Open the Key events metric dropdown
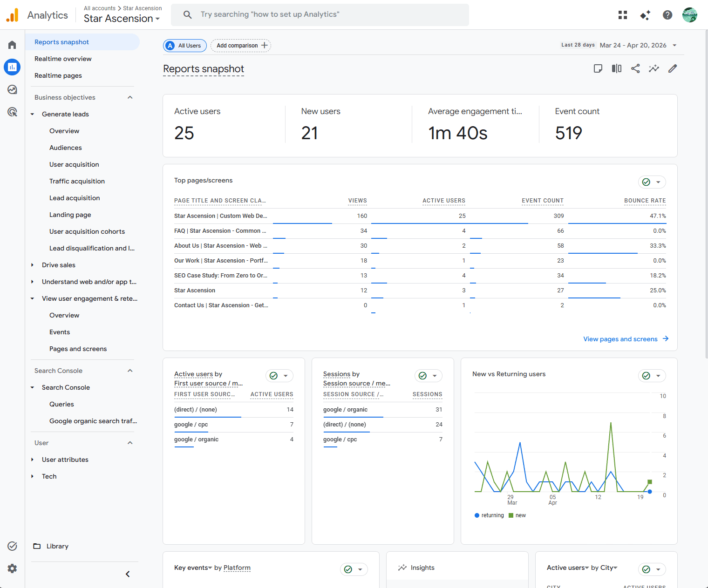 [193, 568]
